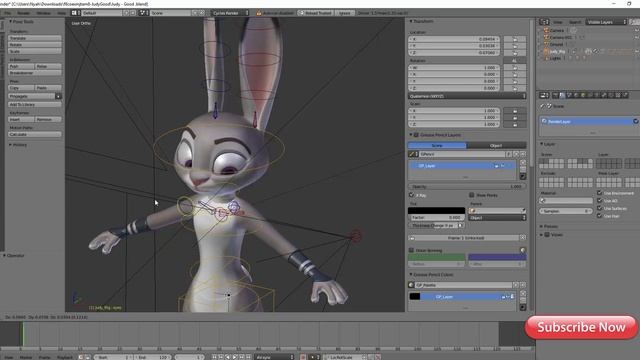Image resolution: width=640 pixels, height=360 pixels.
Task: Adjust the tint Factor slider
Action: point(437,218)
